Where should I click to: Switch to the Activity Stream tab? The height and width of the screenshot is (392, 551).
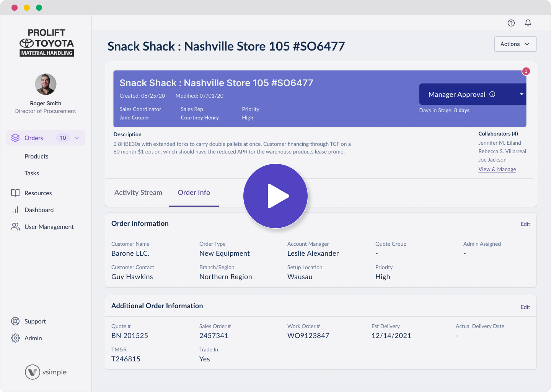click(138, 193)
